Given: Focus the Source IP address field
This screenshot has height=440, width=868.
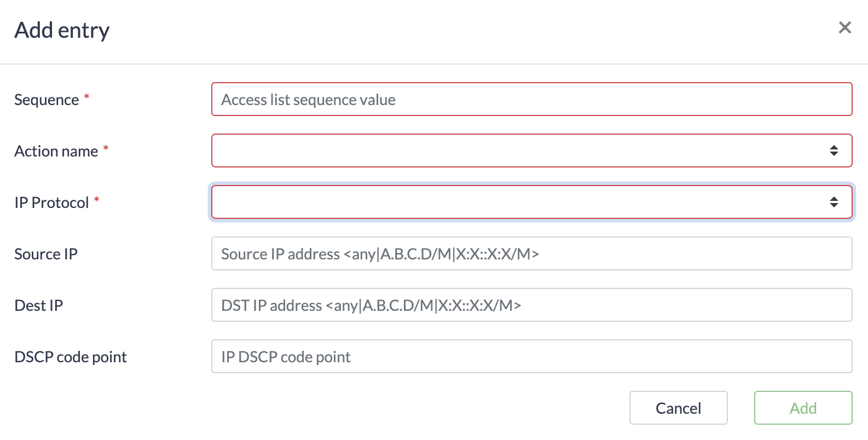Looking at the screenshot, I should pos(531,253).
